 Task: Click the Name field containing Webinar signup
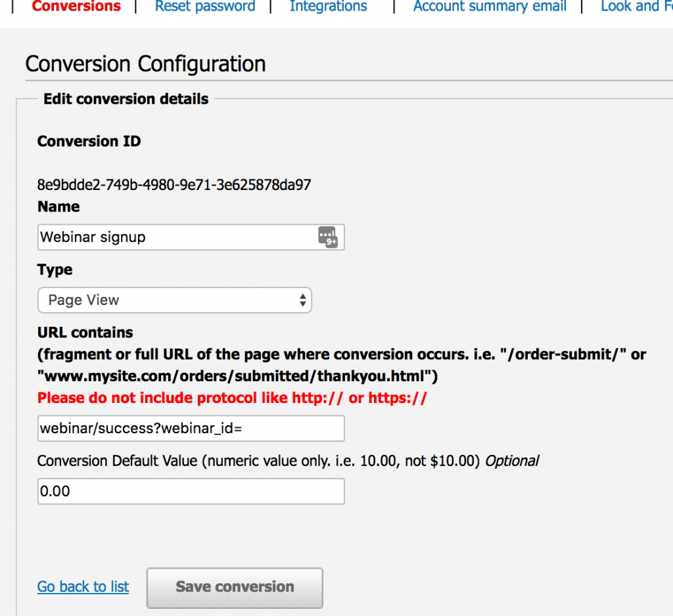177,237
